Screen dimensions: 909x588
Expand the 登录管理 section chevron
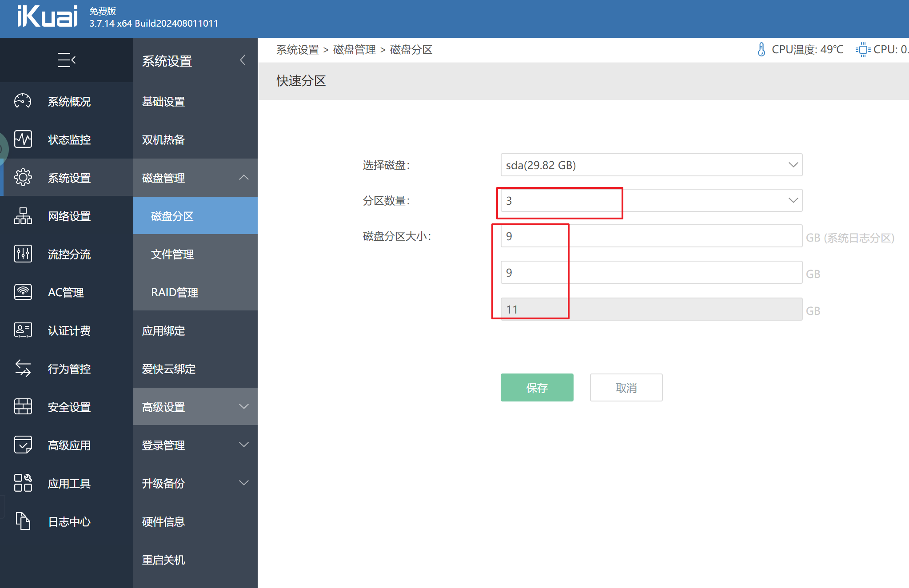pyautogui.click(x=243, y=445)
